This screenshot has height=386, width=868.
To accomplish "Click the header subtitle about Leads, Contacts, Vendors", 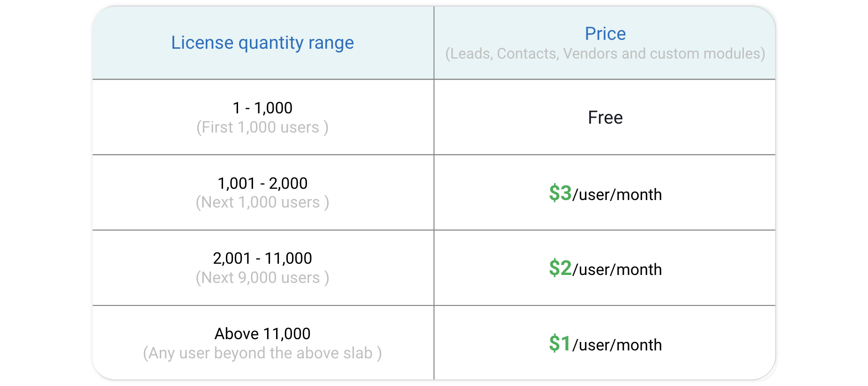I will (605, 54).
